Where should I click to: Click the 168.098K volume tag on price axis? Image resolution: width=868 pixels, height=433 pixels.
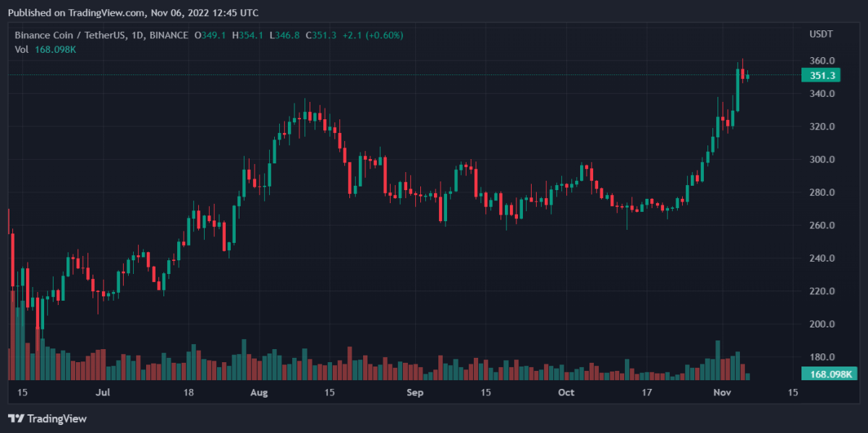point(829,374)
